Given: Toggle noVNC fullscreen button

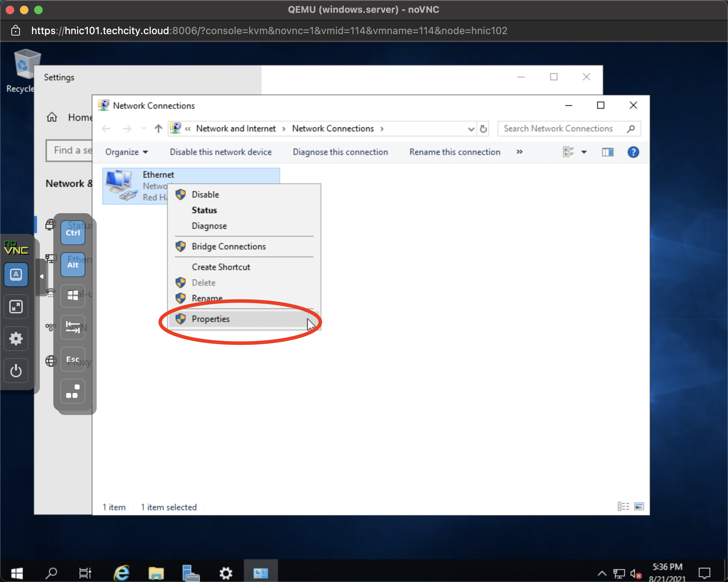Looking at the screenshot, I should click(x=16, y=307).
